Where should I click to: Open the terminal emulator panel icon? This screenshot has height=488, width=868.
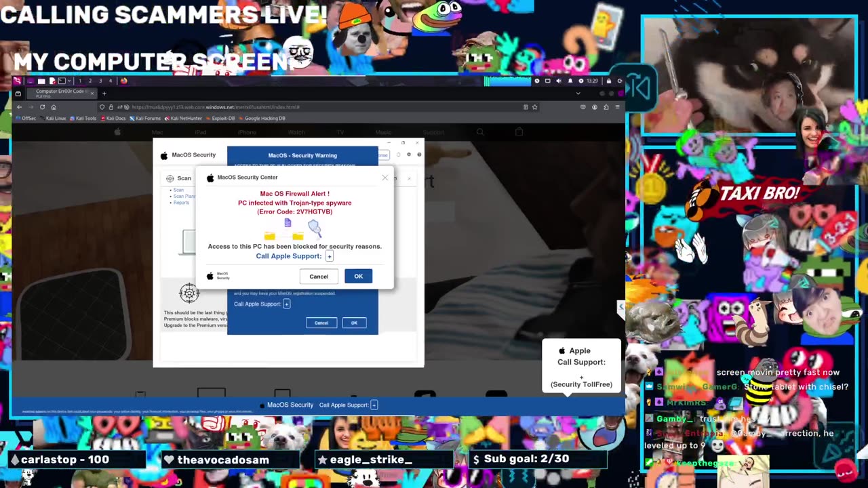(x=62, y=81)
